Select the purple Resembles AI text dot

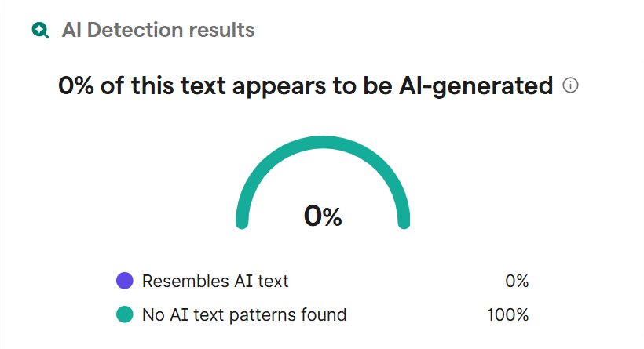[124, 281]
